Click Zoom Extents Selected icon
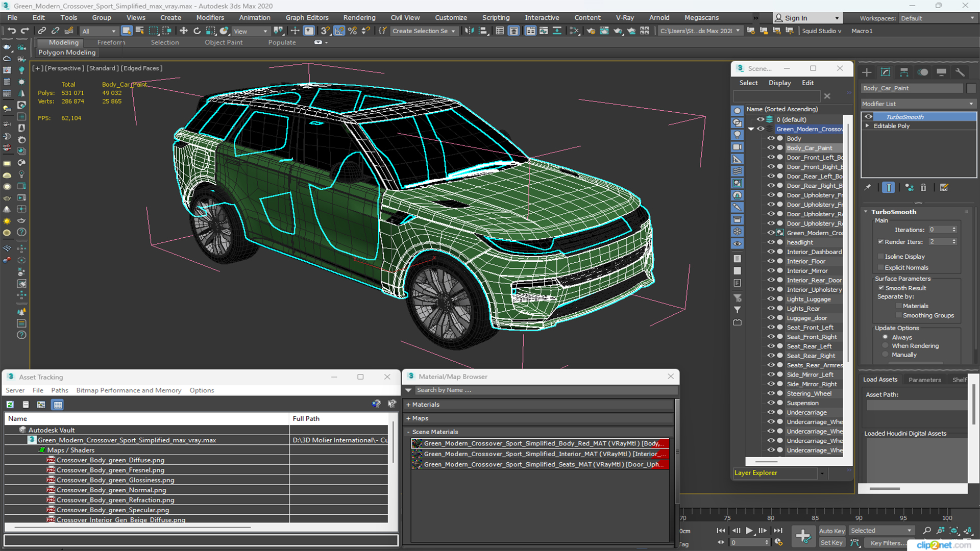 pyautogui.click(x=953, y=531)
